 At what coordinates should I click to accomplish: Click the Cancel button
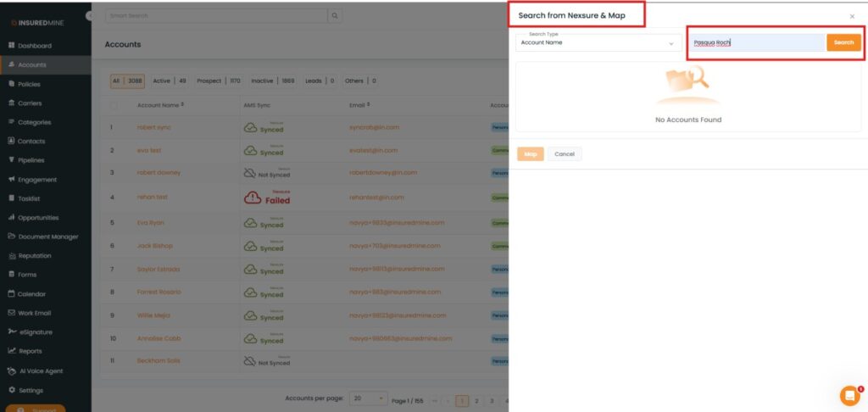[x=565, y=154]
